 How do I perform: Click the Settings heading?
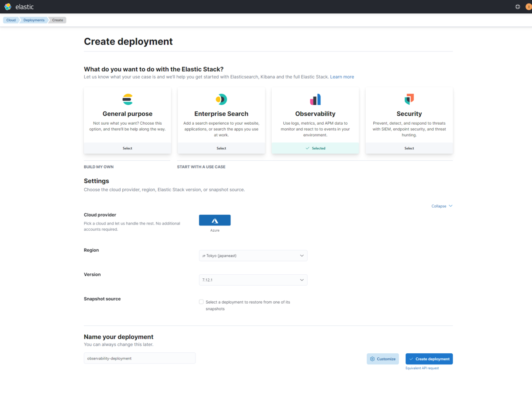(96, 181)
